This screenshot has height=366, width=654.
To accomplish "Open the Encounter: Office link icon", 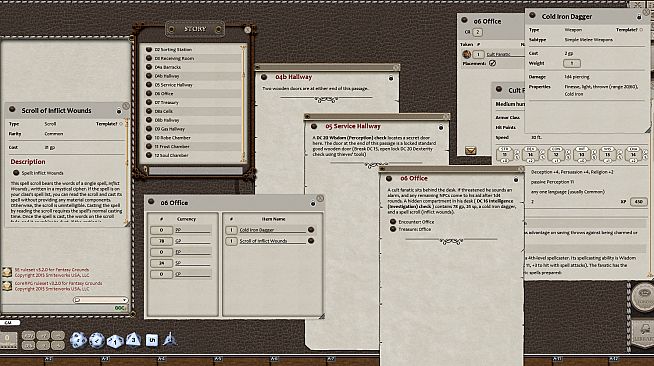I will [x=392, y=222].
